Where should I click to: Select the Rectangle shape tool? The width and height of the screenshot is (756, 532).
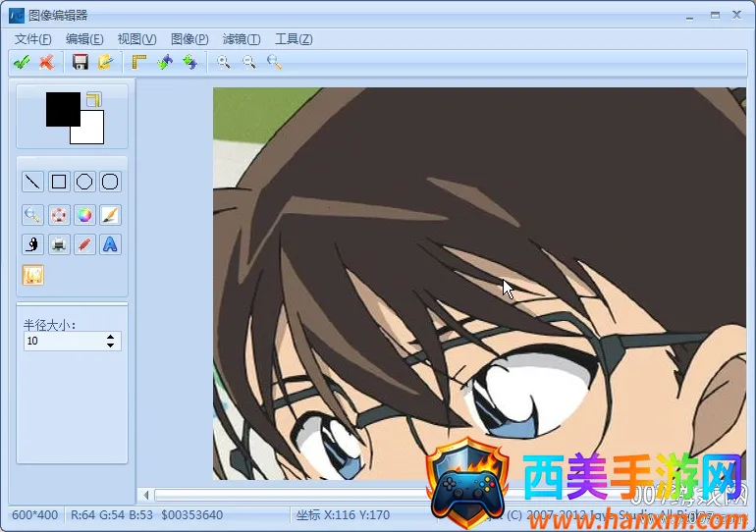coord(59,182)
